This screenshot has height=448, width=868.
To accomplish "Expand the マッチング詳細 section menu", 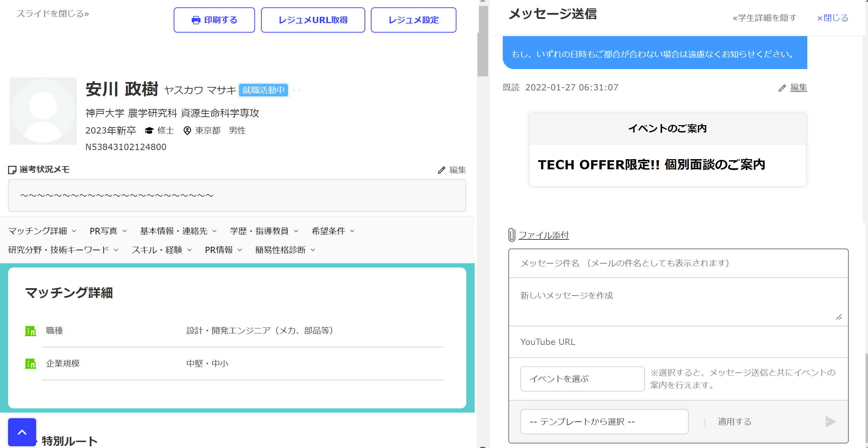I will (x=42, y=231).
